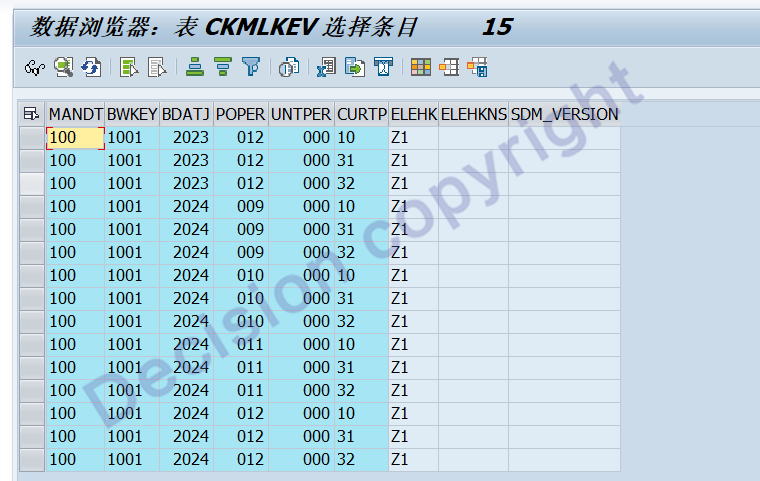Image resolution: width=760 pixels, height=481 pixels.
Task: Open the Set Filter funnel icon
Action: tap(251, 68)
